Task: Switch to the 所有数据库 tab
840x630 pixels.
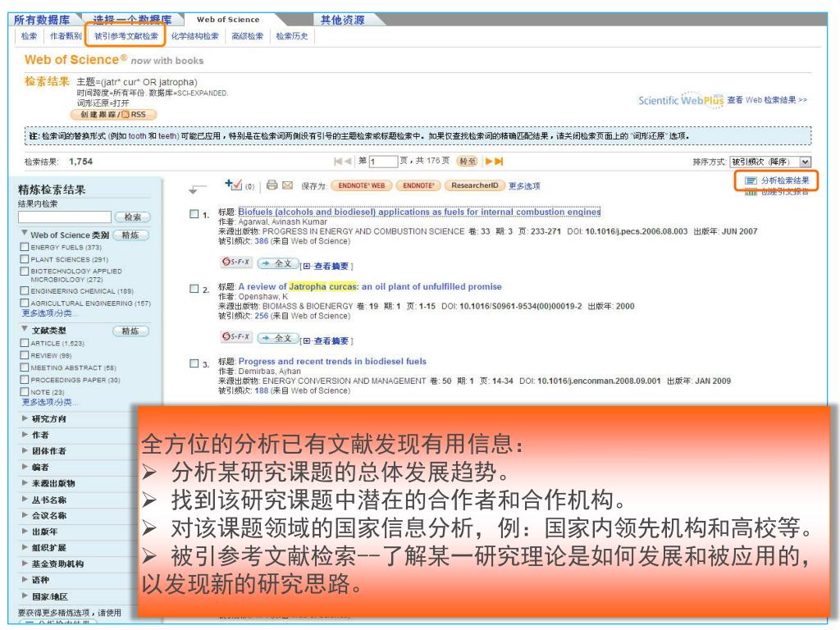Action: point(42,20)
